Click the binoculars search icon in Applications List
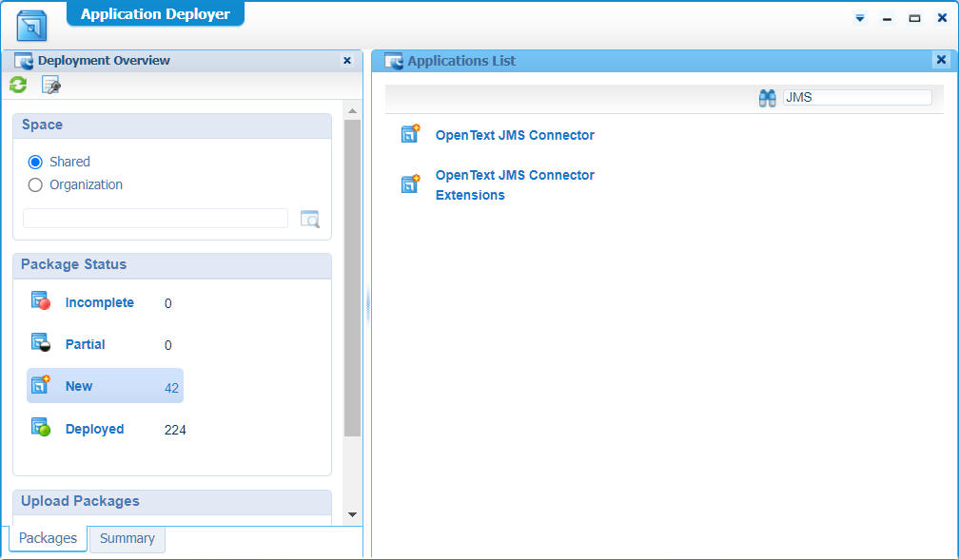 click(x=768, y=98)
